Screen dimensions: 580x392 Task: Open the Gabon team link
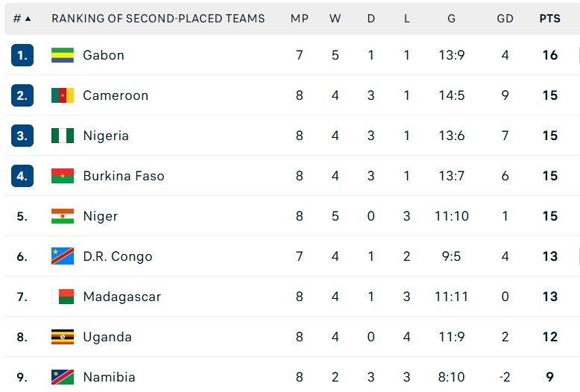pyautogui.click(x=104, y=55)
